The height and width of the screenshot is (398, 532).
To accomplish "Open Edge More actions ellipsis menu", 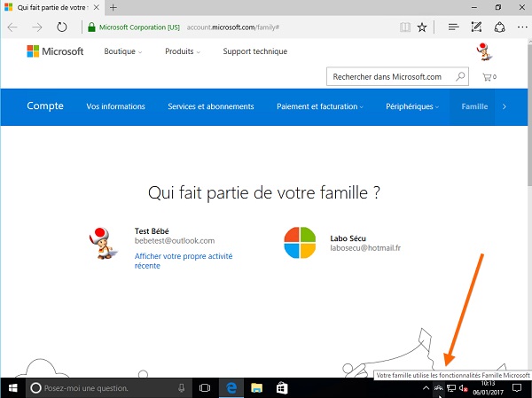I will coord(522,27).
